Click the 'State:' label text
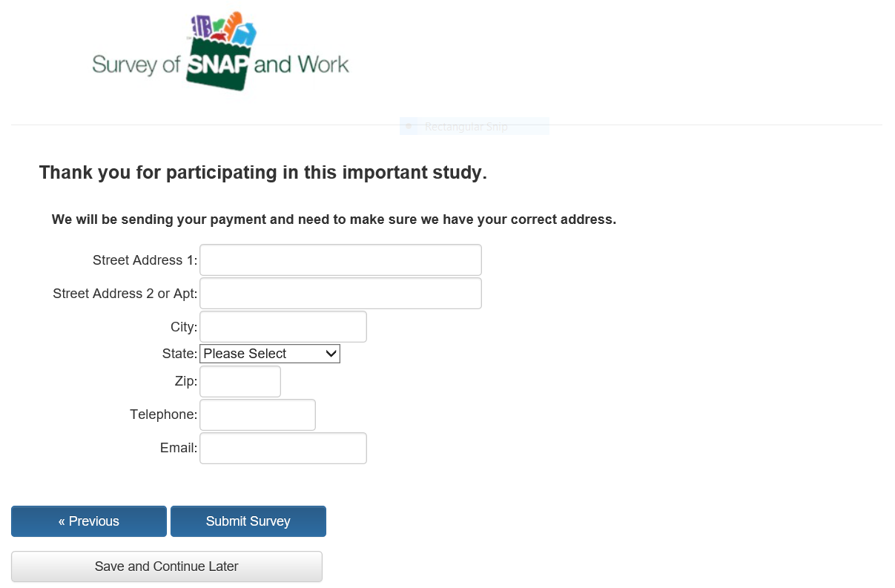 179,354
